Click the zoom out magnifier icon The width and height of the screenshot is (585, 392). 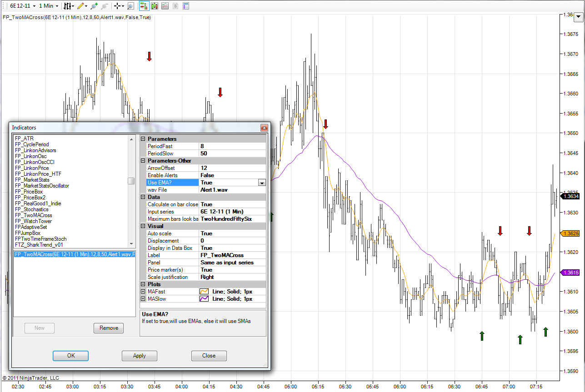105,6
